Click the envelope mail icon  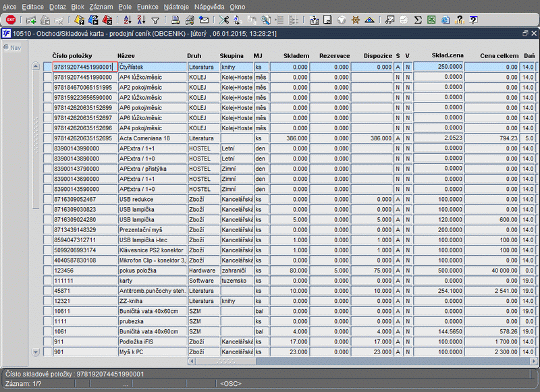coord(204,20)
